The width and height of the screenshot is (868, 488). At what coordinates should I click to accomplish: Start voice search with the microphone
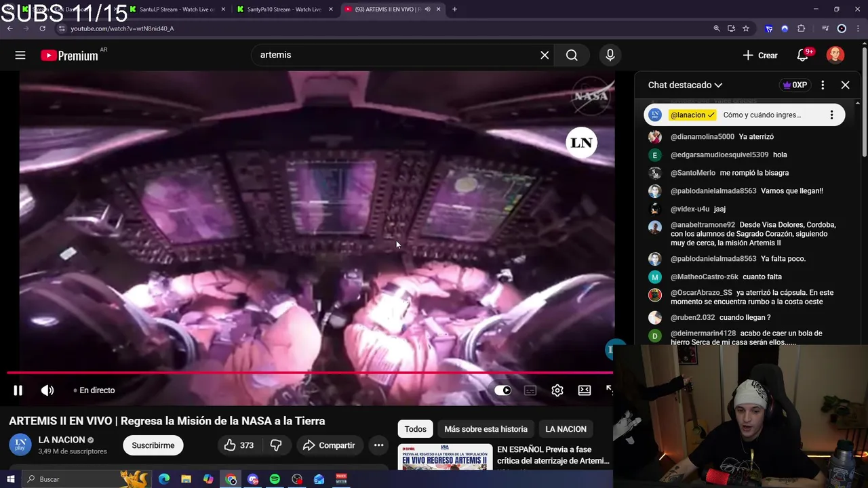[610, 56]
